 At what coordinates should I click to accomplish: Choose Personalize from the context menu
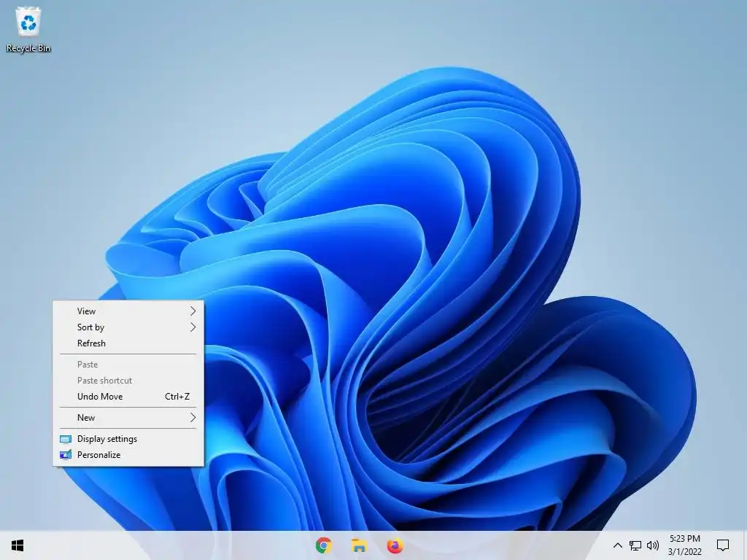point(128,455)
